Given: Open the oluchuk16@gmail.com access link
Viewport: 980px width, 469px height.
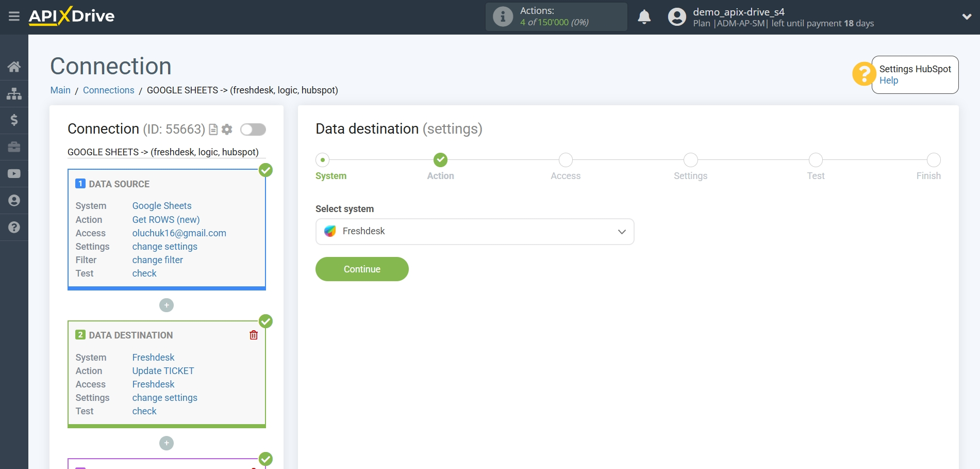Looking at the screenshot, I should (179, 233).
